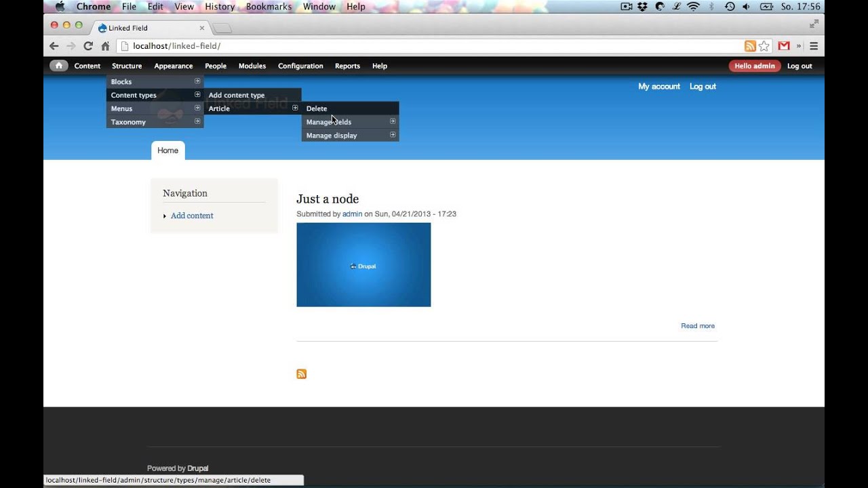
Task: Open Modules in the admin toolbar
Action: [x=252, y=66]
